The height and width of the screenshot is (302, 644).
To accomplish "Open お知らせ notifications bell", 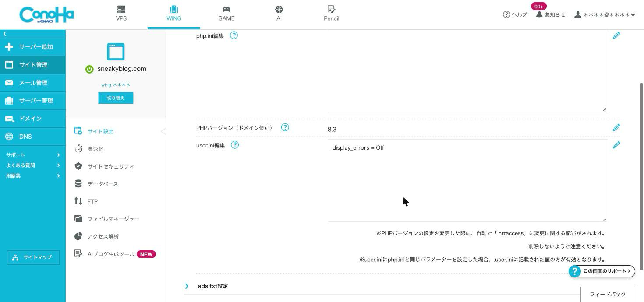I will (x=551, y=14).
